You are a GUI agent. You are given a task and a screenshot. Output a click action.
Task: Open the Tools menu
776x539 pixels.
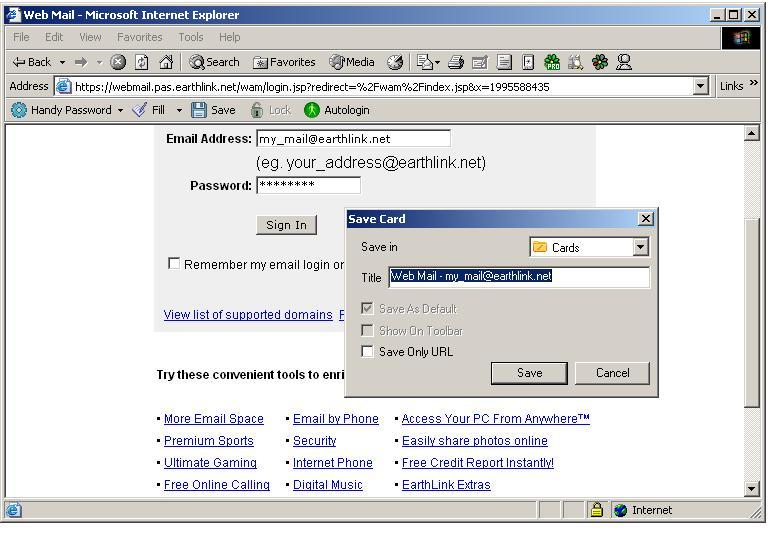[x=191, y=37]
